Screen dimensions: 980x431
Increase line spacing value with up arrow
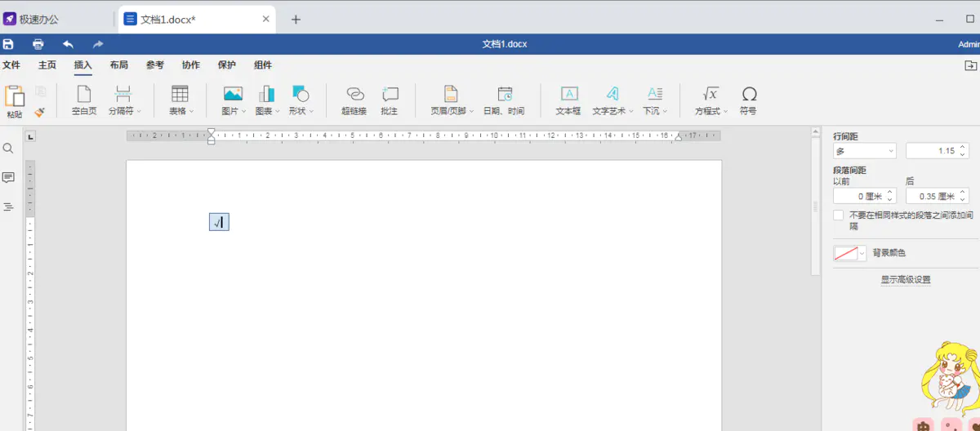click(963, 148)
